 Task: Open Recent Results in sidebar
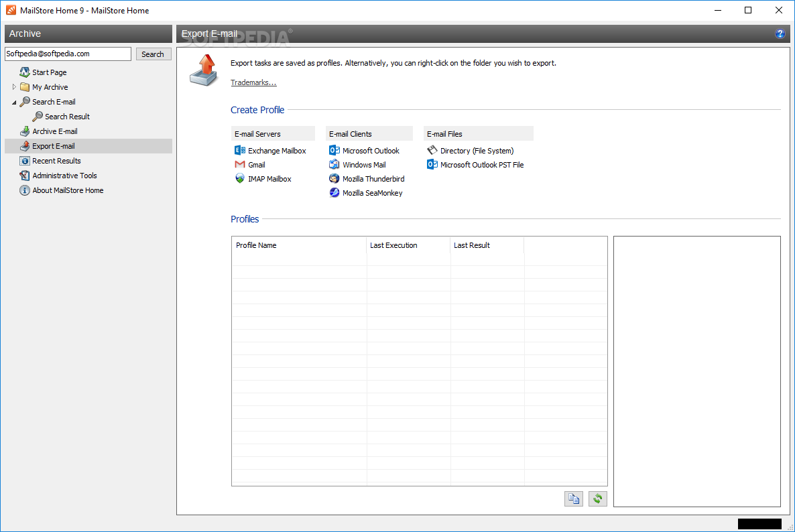[x=57, y=161]
